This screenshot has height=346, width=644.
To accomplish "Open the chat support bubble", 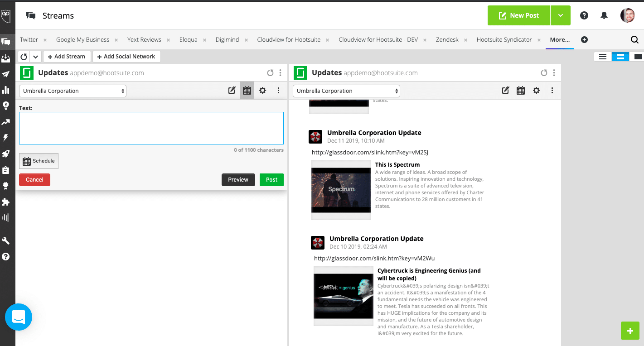I will click(19, 317).
